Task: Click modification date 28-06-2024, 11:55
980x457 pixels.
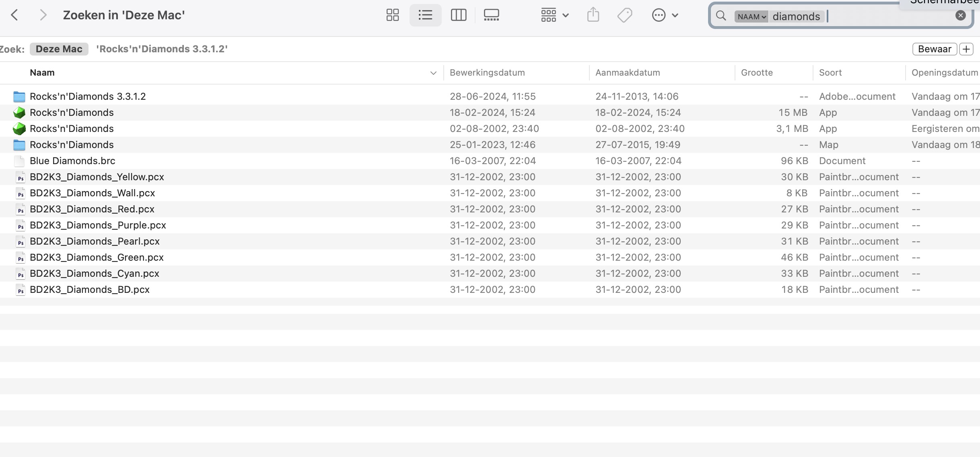Action: 493,97
